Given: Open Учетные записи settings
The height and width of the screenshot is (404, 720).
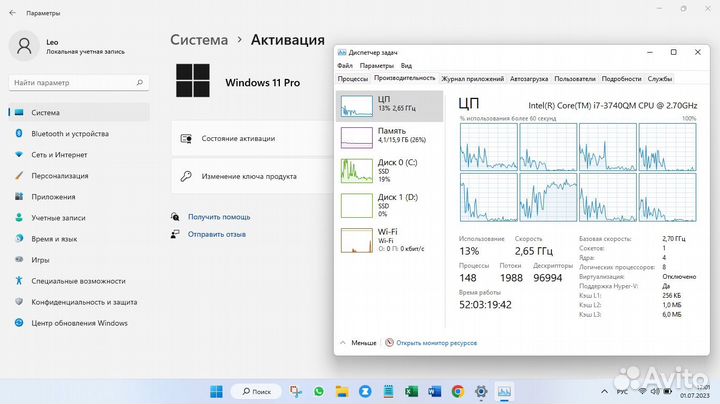Looking at the screenshot, I should pyautogui.click(x=79, y=218).
